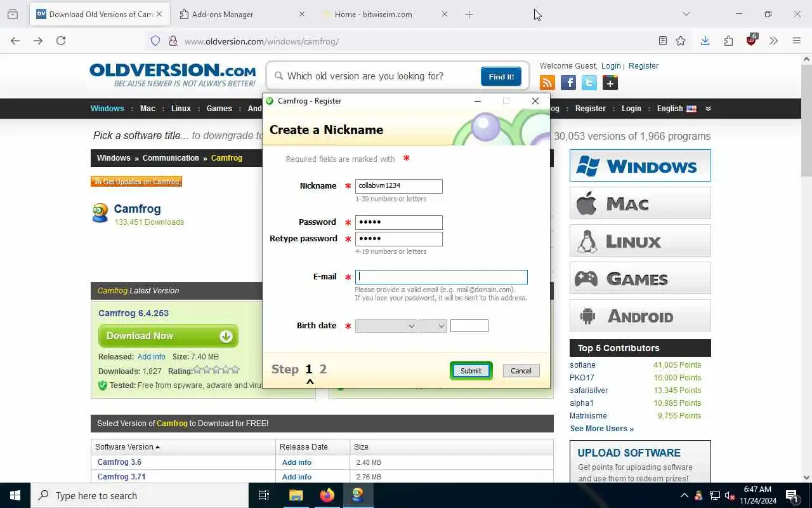Rate Camfrog using the star rating
The width and height of the screenshot is (812, 508).
click(x=216, y=370)
